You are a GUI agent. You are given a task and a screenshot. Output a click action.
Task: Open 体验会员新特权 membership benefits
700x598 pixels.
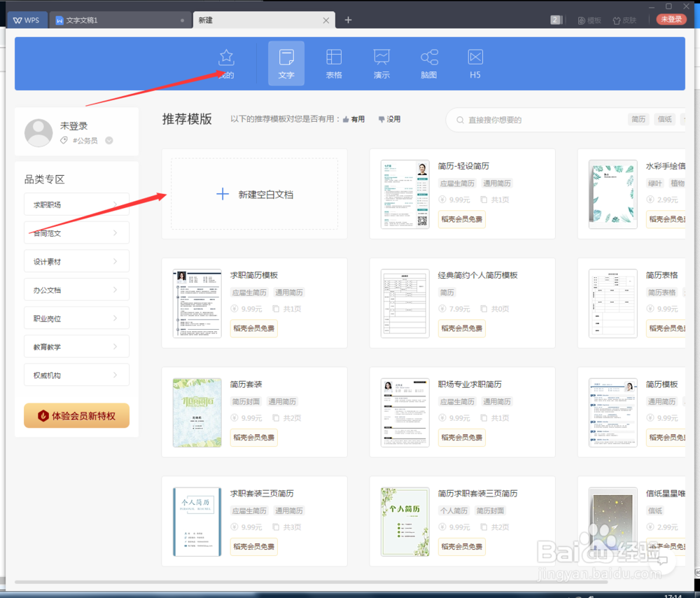pyautogui.click(x=76, y=415)
